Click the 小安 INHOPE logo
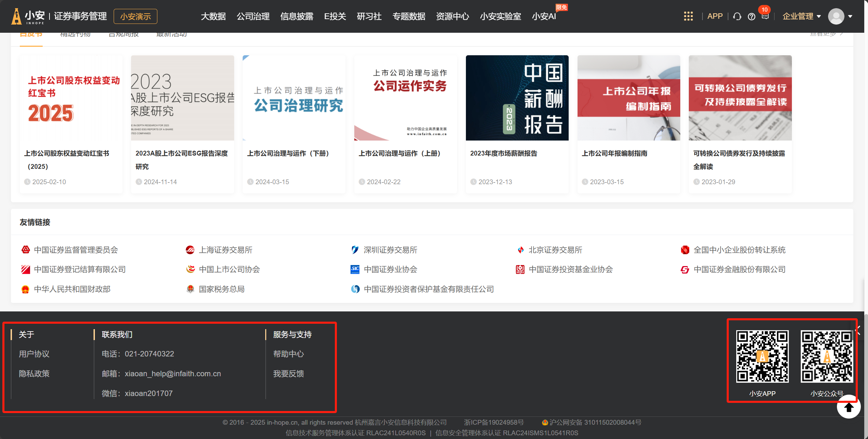 [x=28, y=16]
